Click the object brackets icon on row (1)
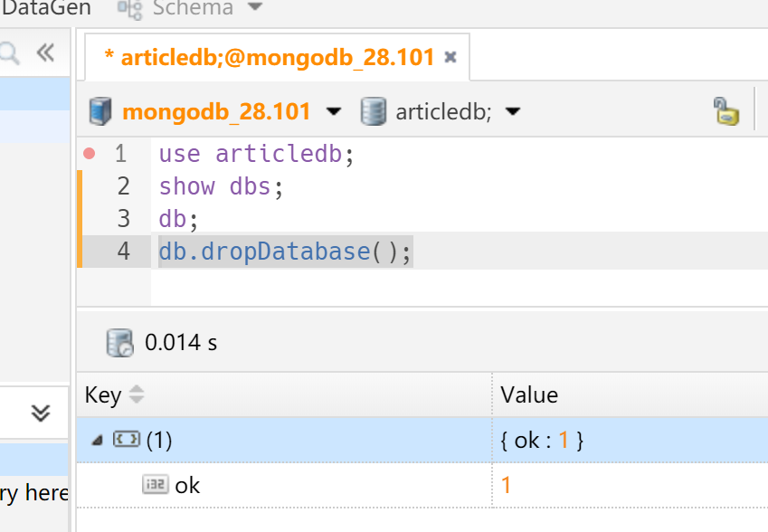 [x=125, y=441]
